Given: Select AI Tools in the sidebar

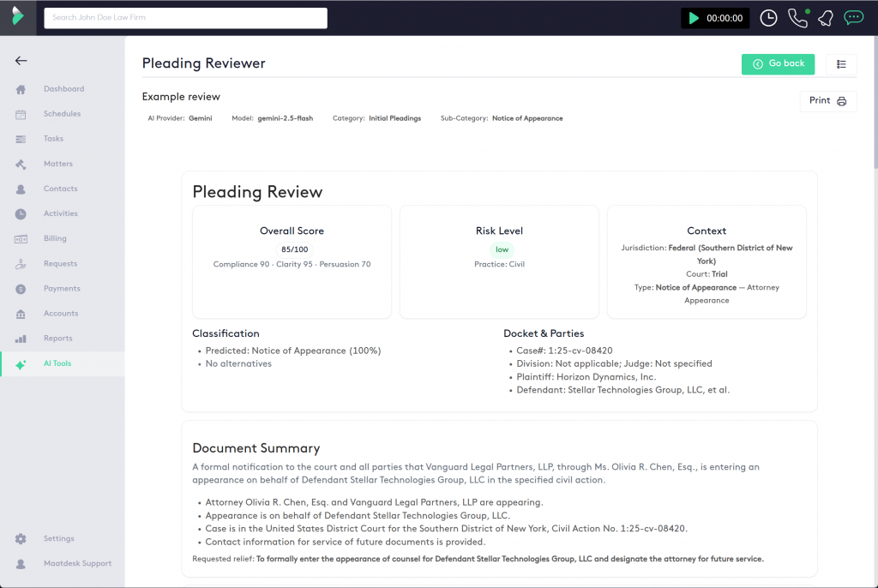Looking at the screenshot, I should 57,363.
